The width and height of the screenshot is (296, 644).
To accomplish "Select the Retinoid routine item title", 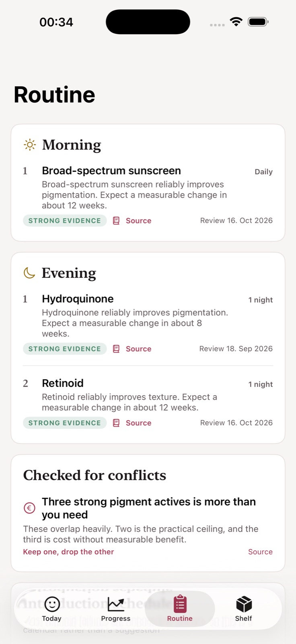I will 63,383.
